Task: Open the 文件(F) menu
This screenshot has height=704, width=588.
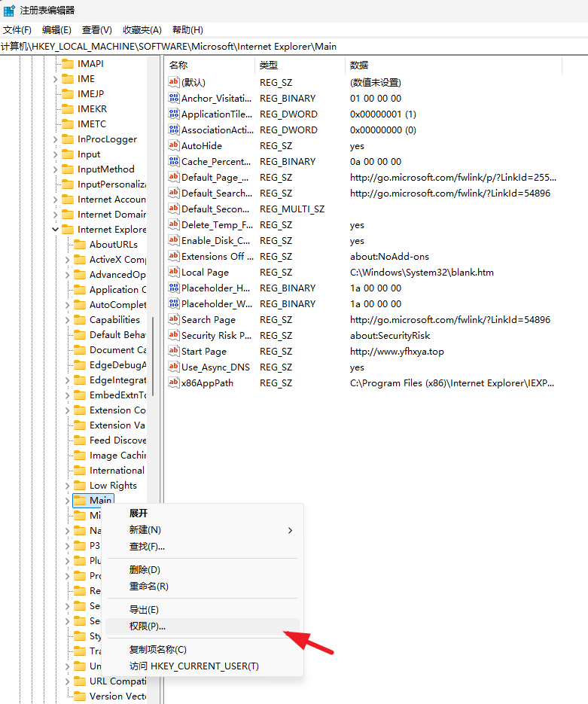Action: point(17,30)
